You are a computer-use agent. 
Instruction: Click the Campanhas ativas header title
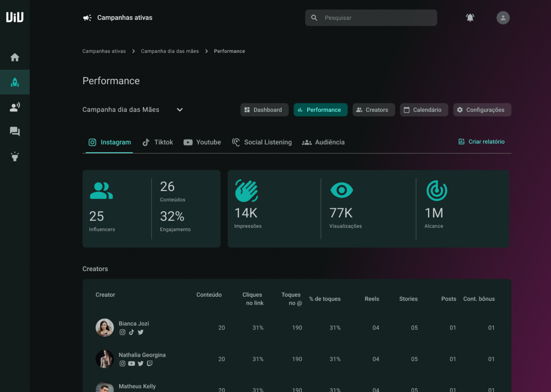tap(125, 18)
